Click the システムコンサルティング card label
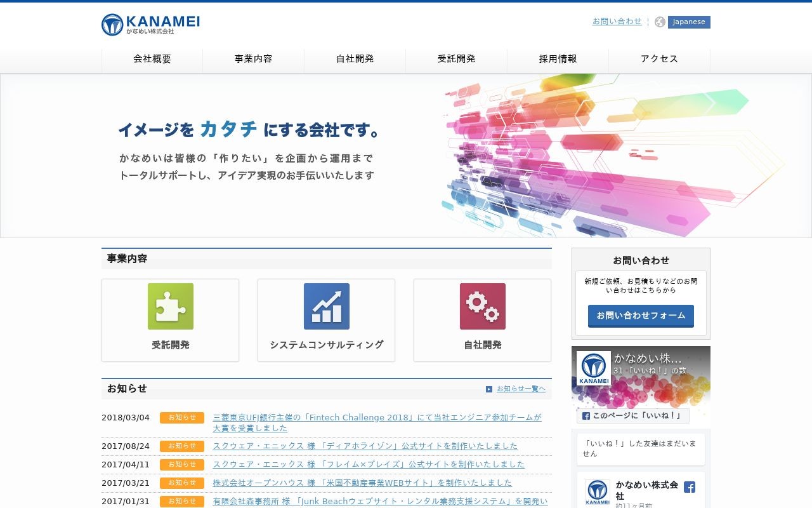Image resolution: width=812 pixels, height=508 pixels. (x=327, y=345)
